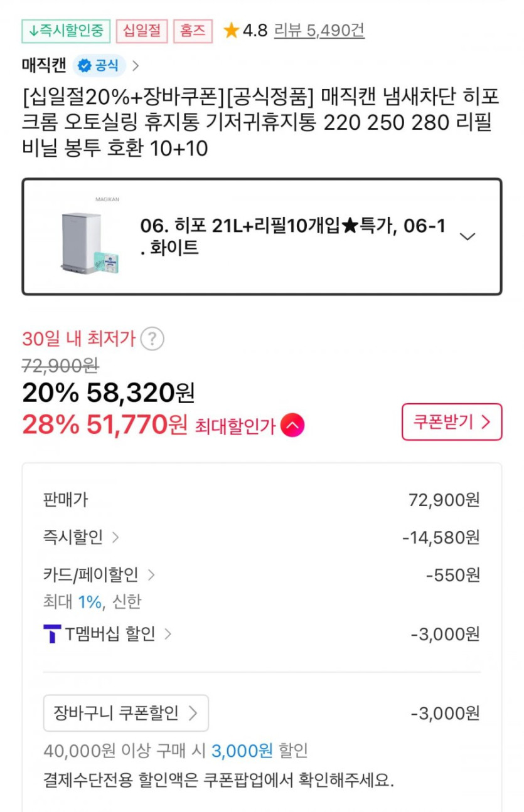Viewport: 524px width, 812px height.
Task: Click the T멤버십 logo icon
Action: coord(52,634)
